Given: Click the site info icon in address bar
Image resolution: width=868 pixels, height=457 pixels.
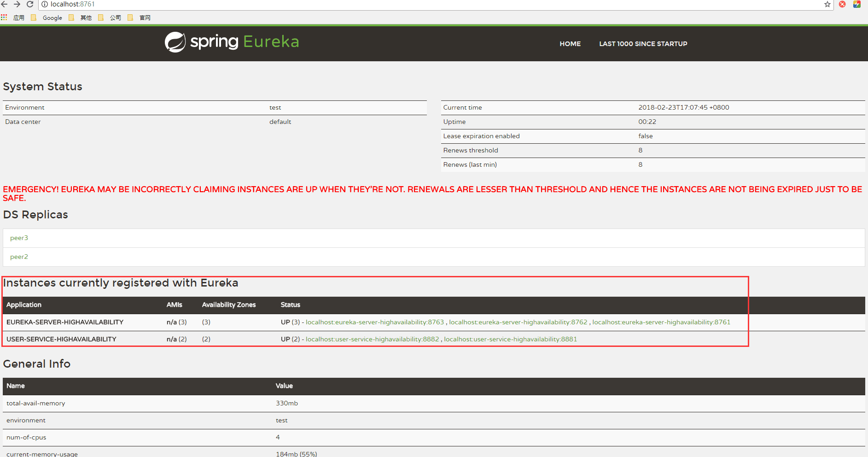Looking at the screenshot, I should coord(45,4).
